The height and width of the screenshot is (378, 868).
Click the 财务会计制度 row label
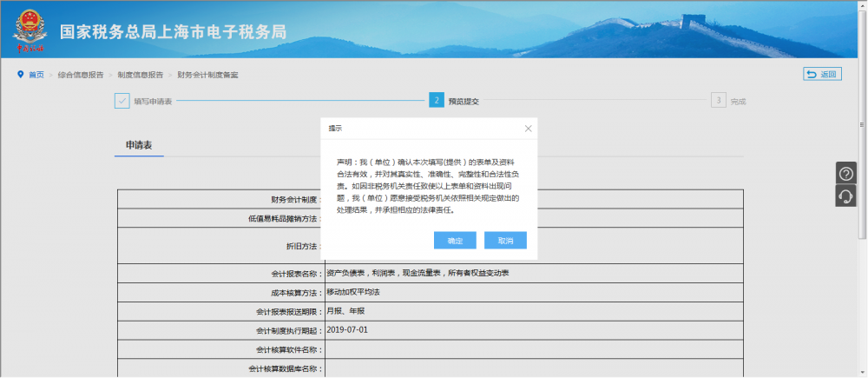pos(297,200)
